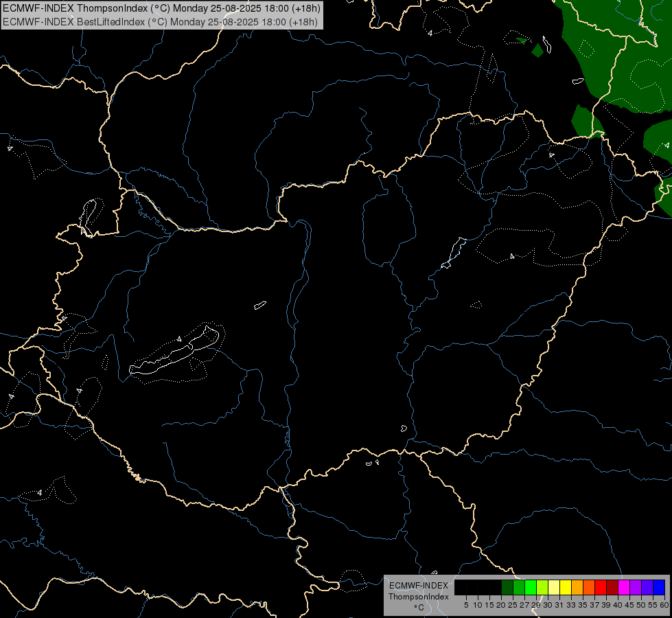Select the dark green 20–25 legend swatch
Viewport: 672px width, 618px height.
(x=507, y=587)
